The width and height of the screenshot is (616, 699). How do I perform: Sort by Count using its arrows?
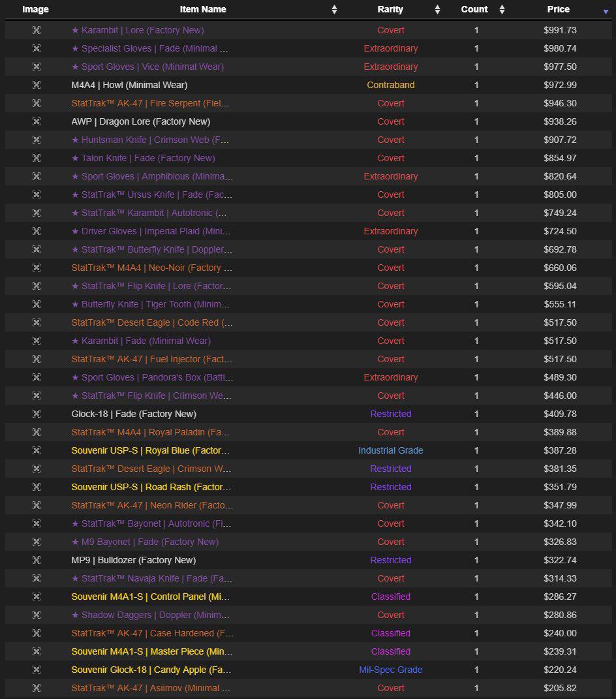(502, 9)
